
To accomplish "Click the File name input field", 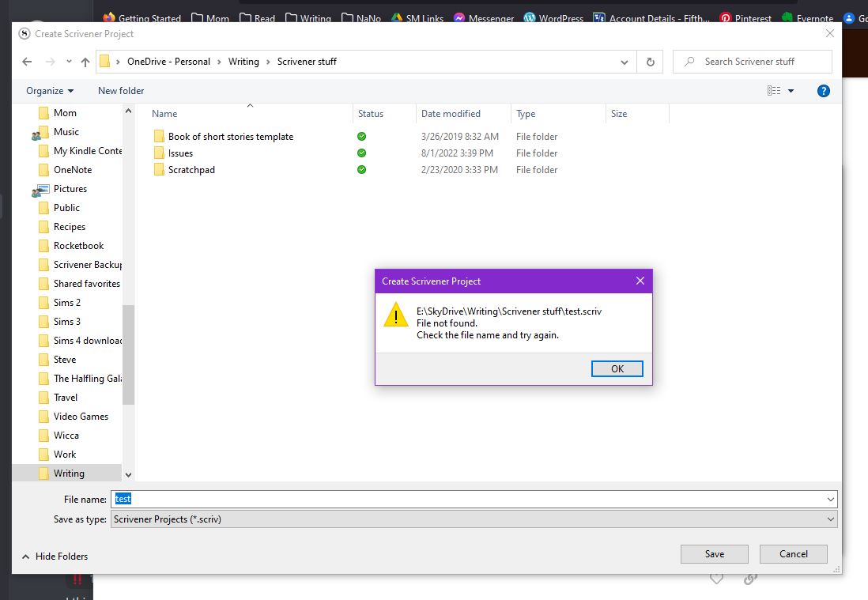I will tap(468, 499).
